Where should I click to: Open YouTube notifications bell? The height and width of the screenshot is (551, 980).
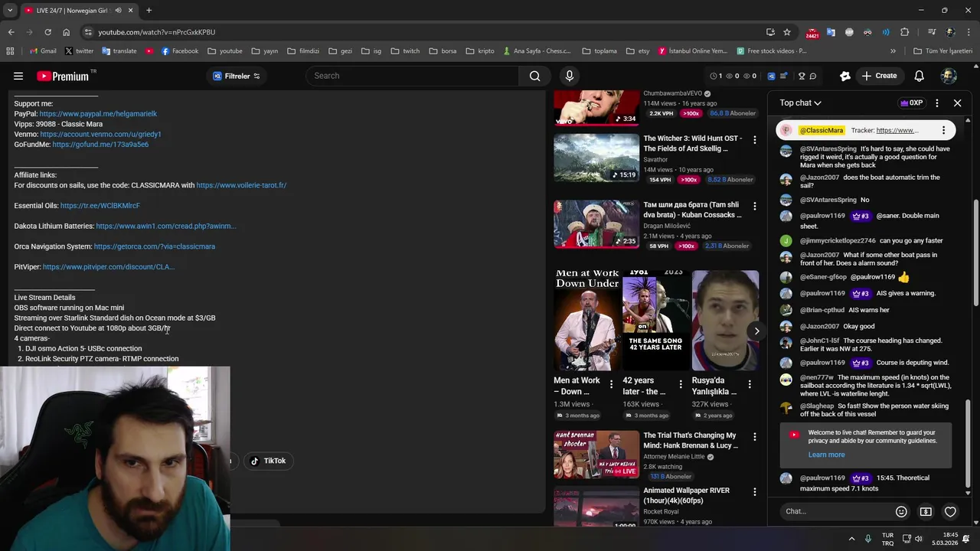click(919, 76)
